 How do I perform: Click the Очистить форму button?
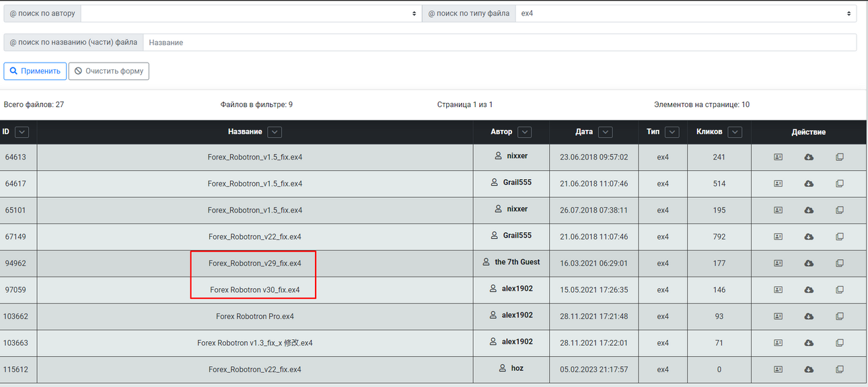point(109,71)
